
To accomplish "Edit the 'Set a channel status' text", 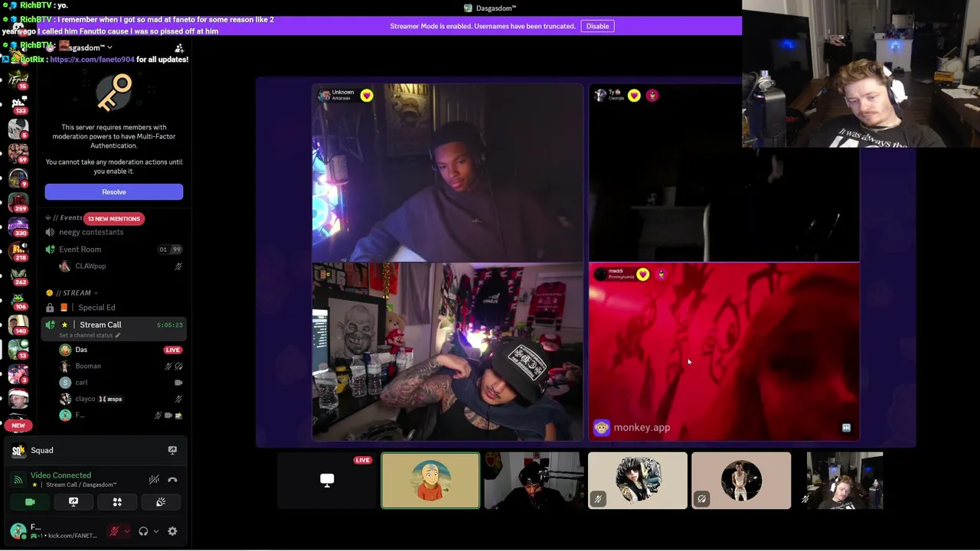I will pyautogui.click(x=90, y=335).
